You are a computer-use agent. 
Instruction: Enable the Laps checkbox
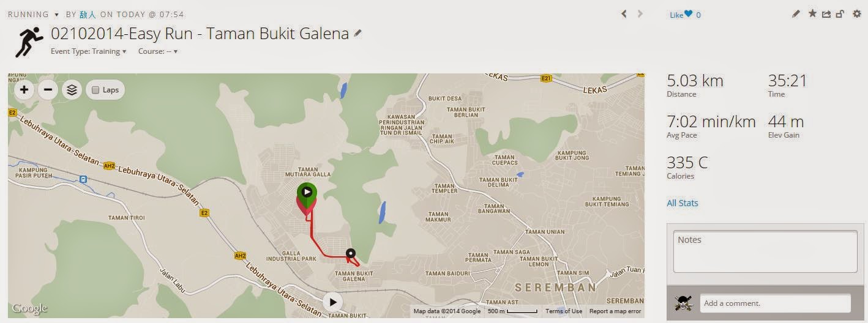(95, 90)
